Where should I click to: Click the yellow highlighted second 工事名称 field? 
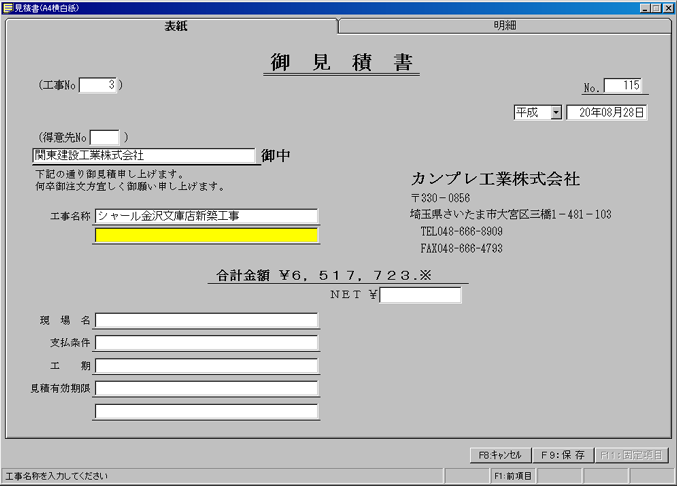pyautogui.click(x=206, y=235)
